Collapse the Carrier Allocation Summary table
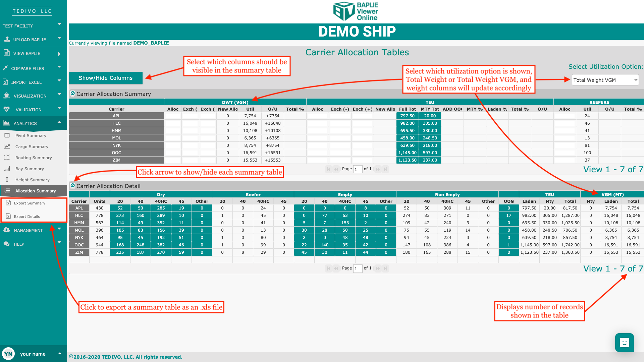Image resolution: width=644 pixels, height=362 pixels. pyautogui.click(x=72, y=94)
